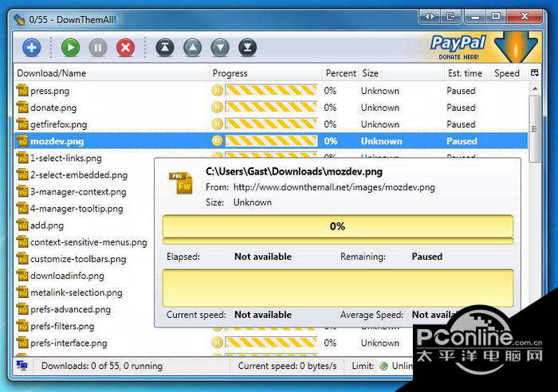Select context-sensitive-menus.png entry

click(x=88, y=242)
